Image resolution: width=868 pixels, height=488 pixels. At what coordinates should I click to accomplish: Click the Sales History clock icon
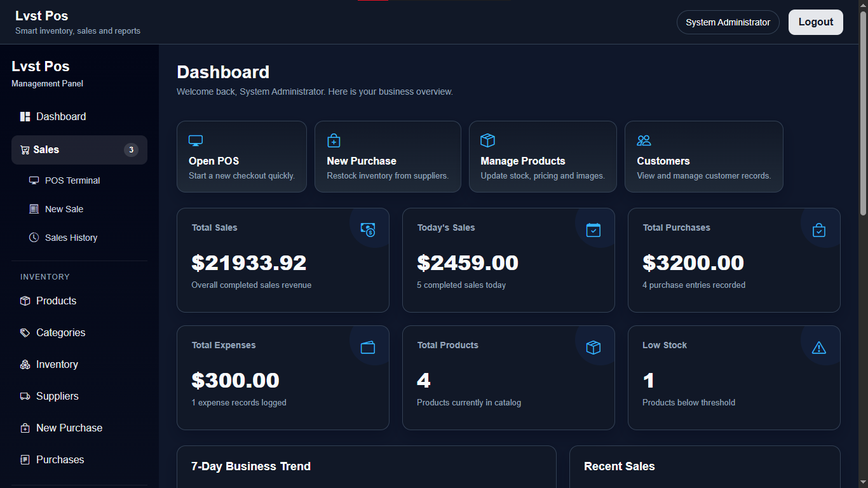click(34, 238)
